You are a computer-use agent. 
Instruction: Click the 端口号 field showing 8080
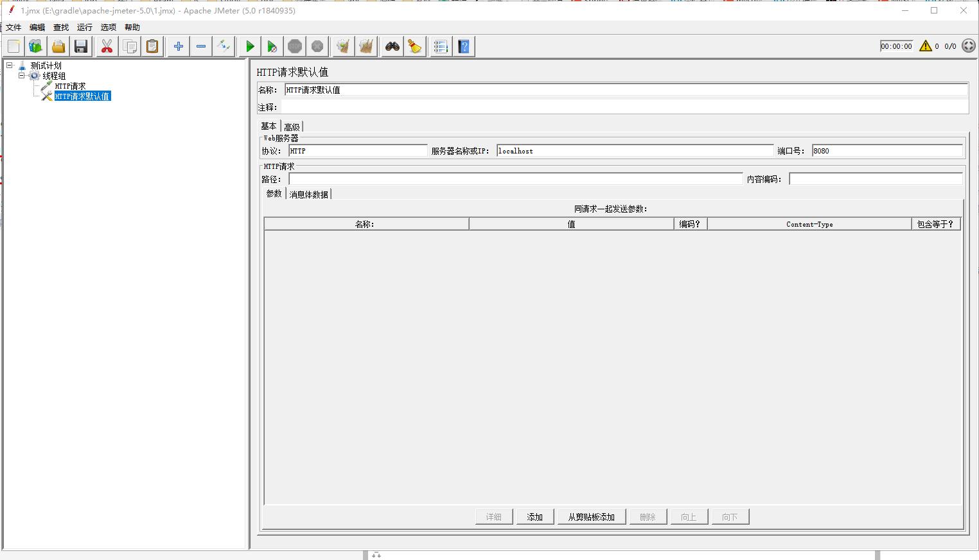click(x=887, y=151)
